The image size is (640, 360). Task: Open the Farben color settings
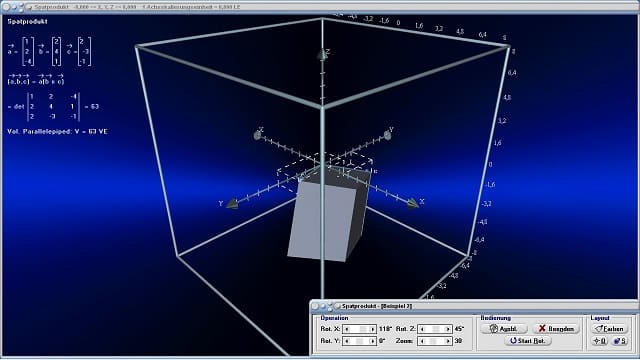click(x=609, y=329)
